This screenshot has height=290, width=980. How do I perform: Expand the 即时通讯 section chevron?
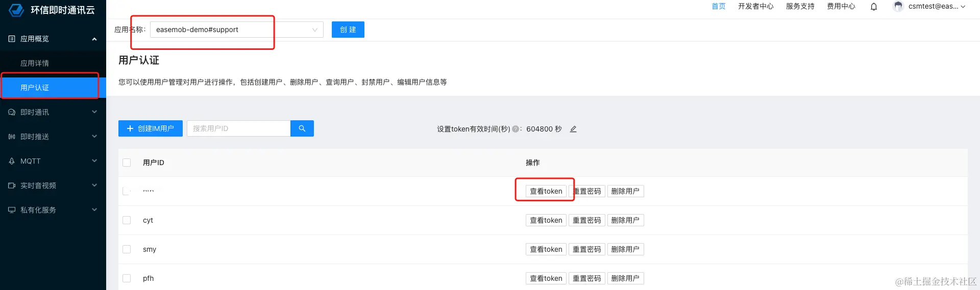tap(94, 112)
